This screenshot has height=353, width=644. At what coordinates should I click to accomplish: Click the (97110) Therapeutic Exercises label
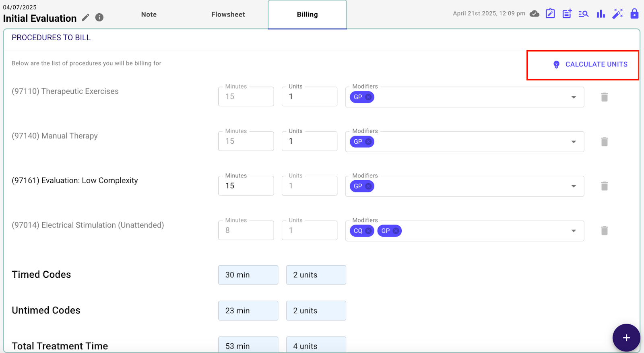coord(65,91)
